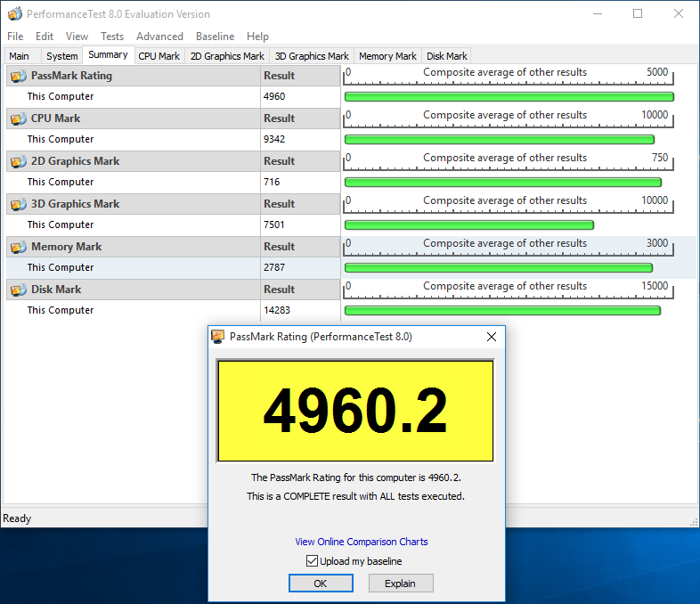Click the 2787 Memory Mark result value
The width and height of the screenshot is (700, 604).
(274, 267)
